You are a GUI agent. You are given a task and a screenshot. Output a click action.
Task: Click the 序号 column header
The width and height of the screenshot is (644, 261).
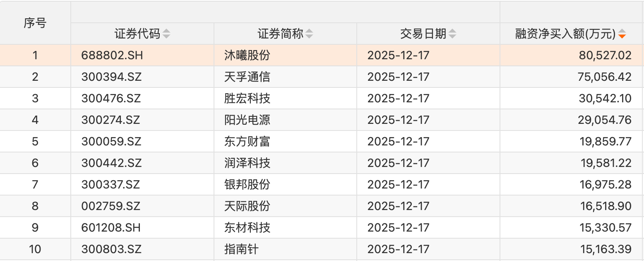pyautogui.click(x=35, y=23)
